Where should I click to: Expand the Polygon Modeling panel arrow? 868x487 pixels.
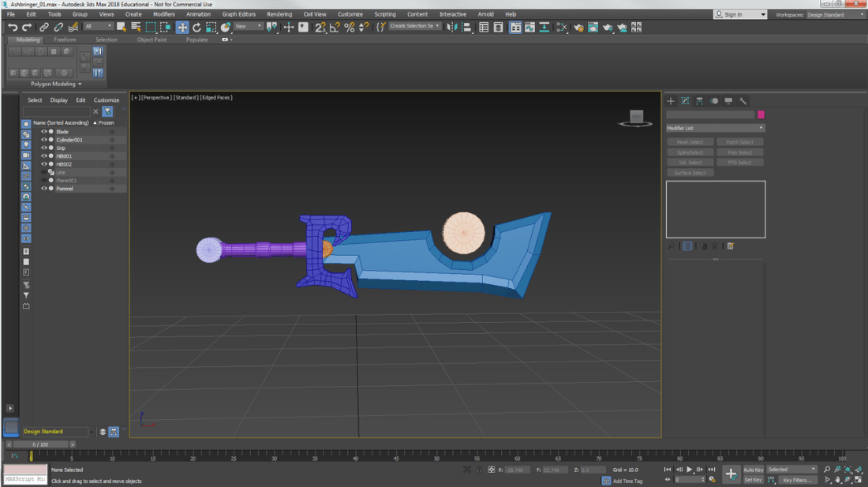point(80,84)
